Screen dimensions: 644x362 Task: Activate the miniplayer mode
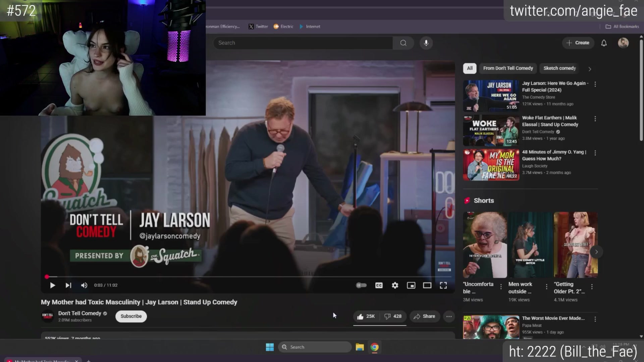point(411,285)
